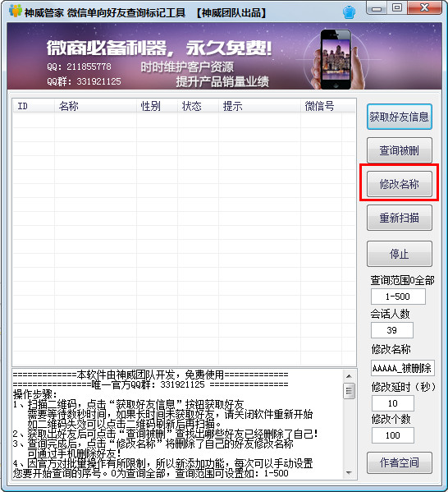Viewport: 448px width, 492px height.
Task: Sort by the ID column header
Action: (34, 107)
